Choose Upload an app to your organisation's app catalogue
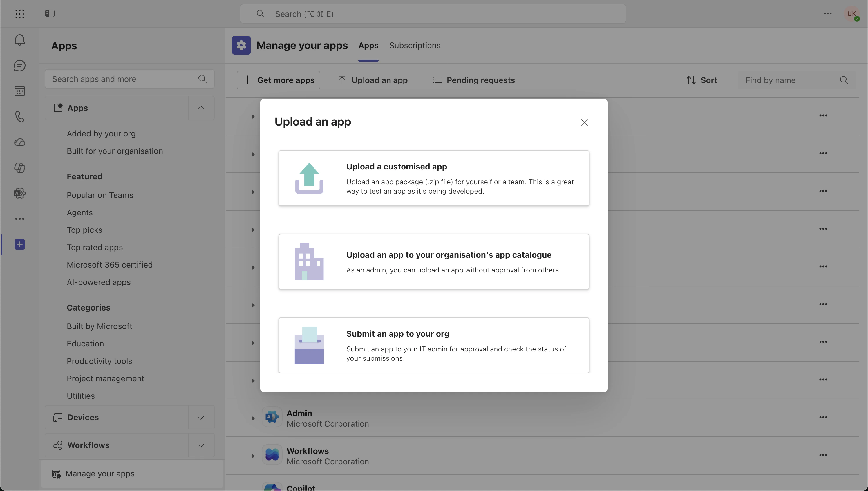 pos(434,262)
